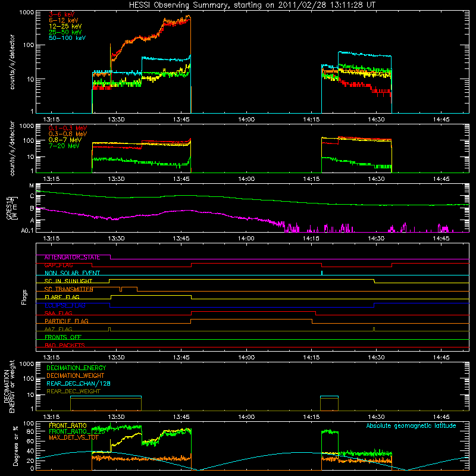Image resolution: width=476 pixels, height=476 pixels.
Task: Select the 12-25 keV legend label
Action: (65, 26)
